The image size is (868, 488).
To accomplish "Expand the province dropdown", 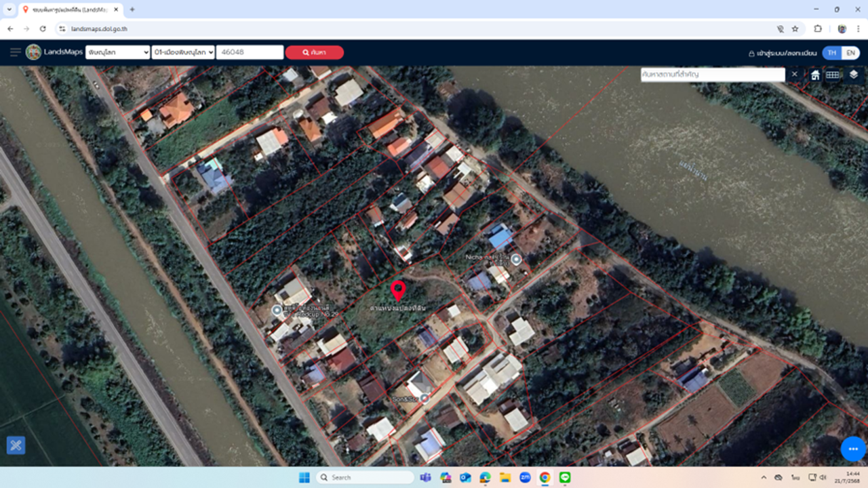I will tap(117, 52).
